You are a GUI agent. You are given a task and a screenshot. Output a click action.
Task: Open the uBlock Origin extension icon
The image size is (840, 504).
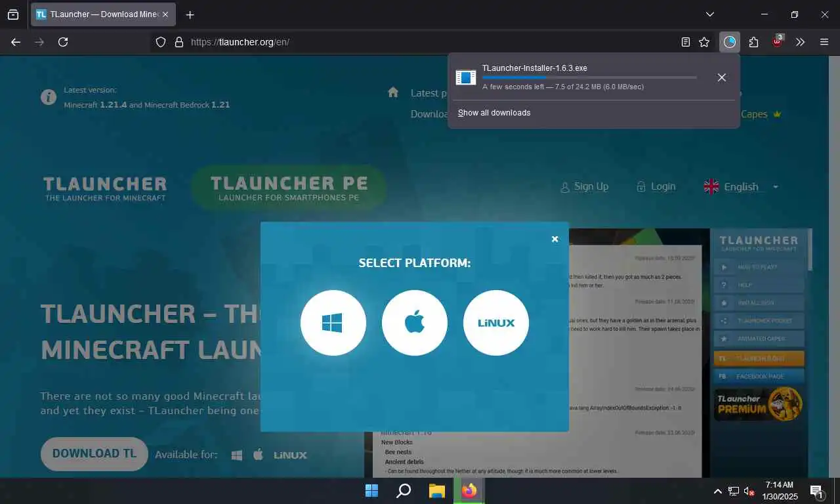tap(778, 41)
